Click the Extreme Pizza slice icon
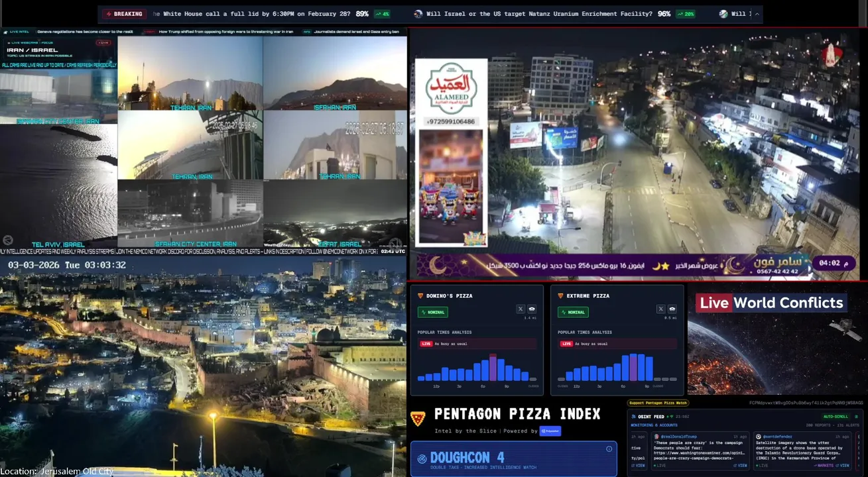Screen dimensions: 868x477 [x=560, y=295]
